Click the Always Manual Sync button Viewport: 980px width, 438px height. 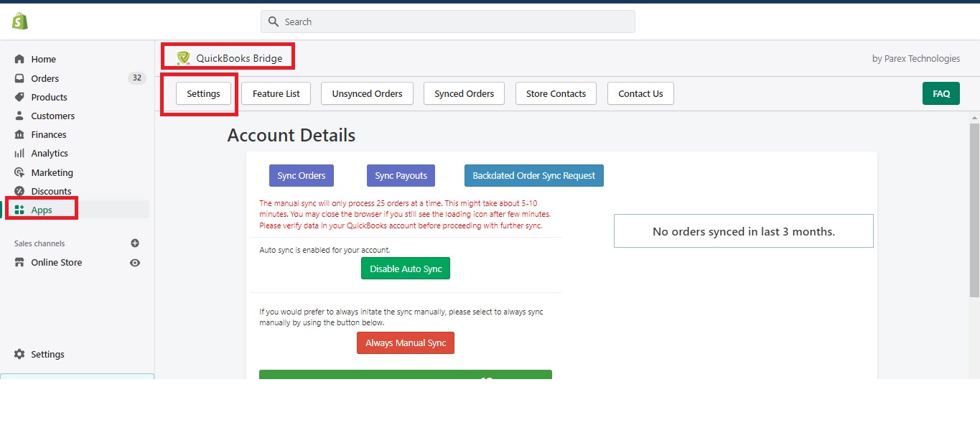[x=406, y=343]
